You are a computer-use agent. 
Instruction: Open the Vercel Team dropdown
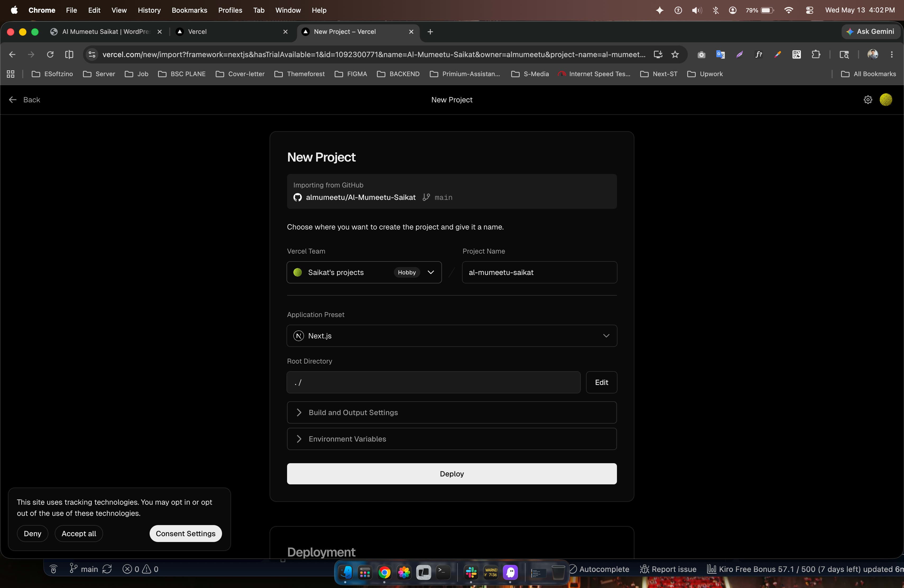(x=364, y=272)
